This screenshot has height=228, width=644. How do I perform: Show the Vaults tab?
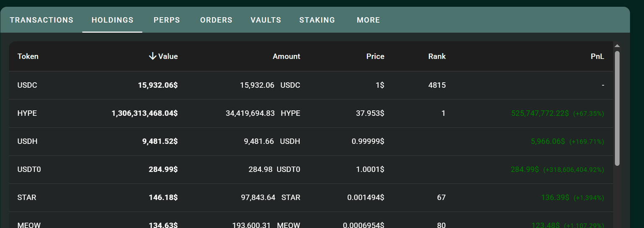(x=266, y=20)
